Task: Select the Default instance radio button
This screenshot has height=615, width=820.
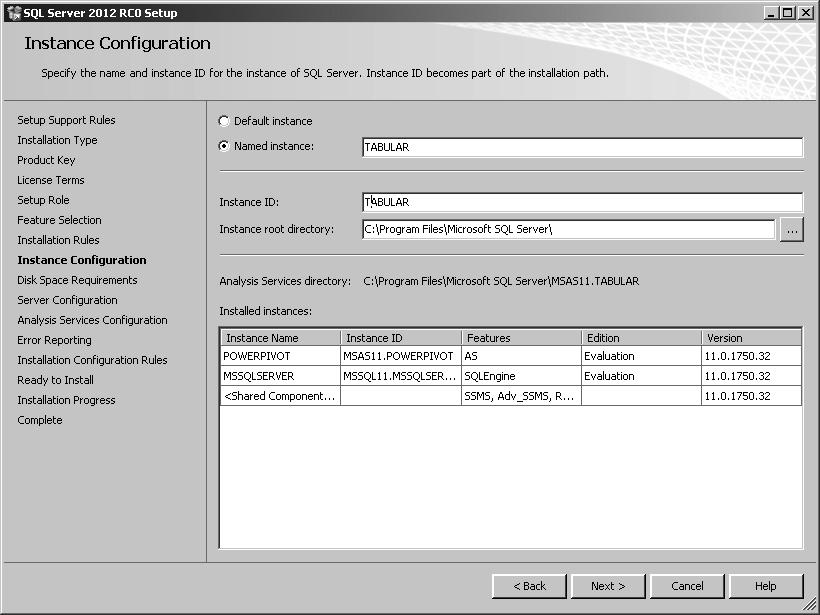Action: [224, 121]
